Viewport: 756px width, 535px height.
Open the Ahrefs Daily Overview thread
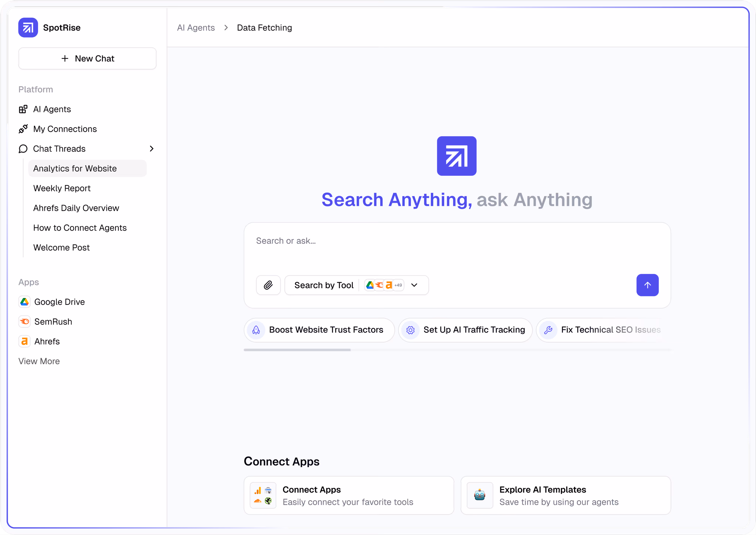76,208
